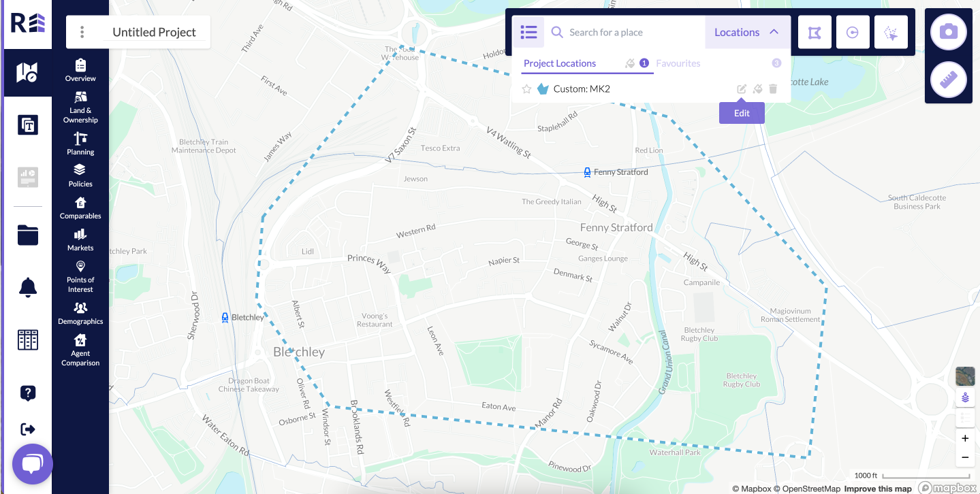Zoom in with the plus button
Screen dimensions: 980x494
click(965, 438)
